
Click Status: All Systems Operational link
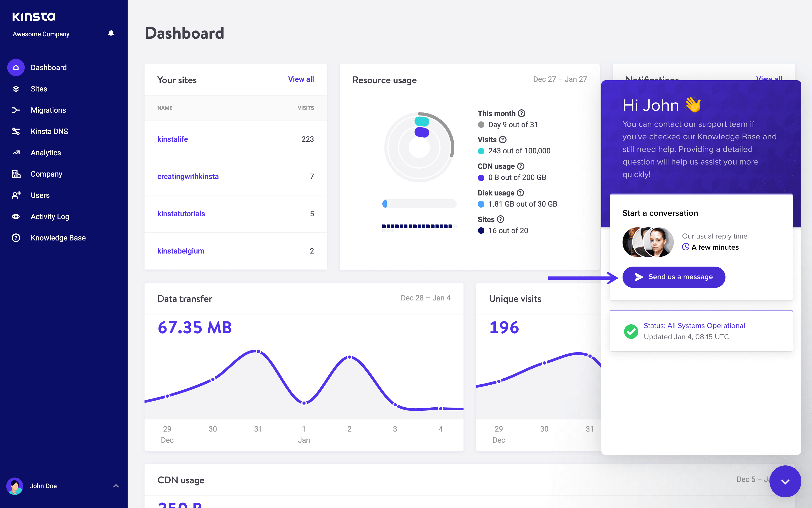(694, 326)
